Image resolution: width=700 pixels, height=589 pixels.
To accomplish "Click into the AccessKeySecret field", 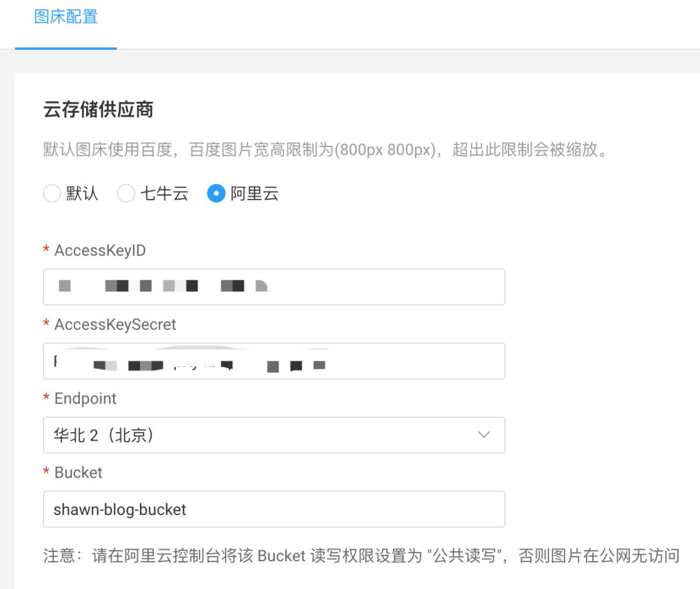I will point(274,361).
